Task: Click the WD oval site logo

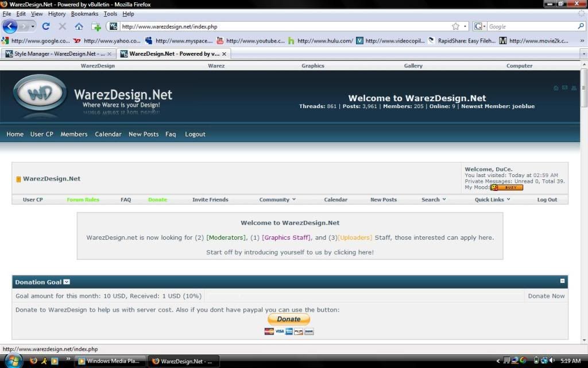Action: (40, 93)
